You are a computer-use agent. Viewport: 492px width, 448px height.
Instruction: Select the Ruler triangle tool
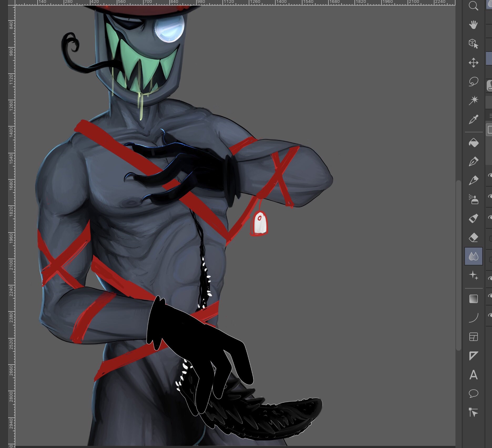(473, 356)
